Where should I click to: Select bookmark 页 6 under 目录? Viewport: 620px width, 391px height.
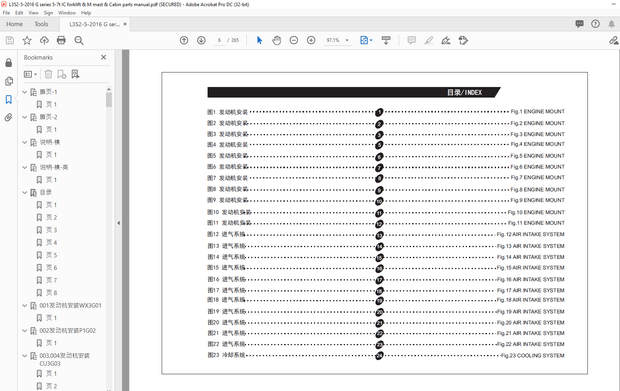coord(51,268)
